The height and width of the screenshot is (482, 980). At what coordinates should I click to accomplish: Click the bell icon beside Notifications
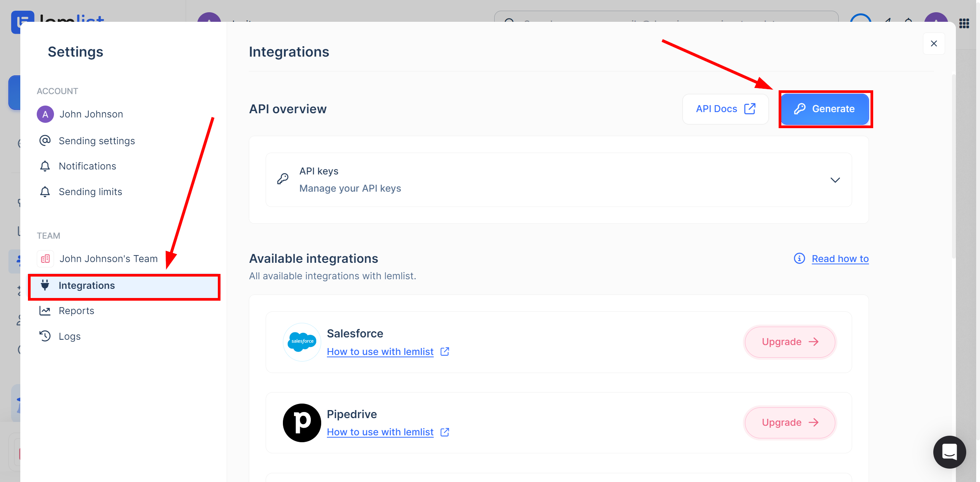(x=45, y=166)
